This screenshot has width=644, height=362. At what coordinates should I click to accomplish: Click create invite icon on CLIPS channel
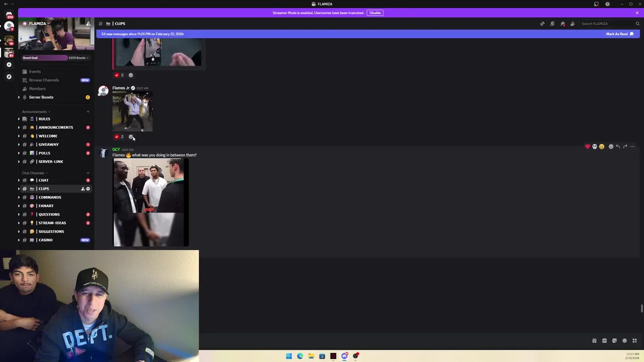click(x=83, y=189)
